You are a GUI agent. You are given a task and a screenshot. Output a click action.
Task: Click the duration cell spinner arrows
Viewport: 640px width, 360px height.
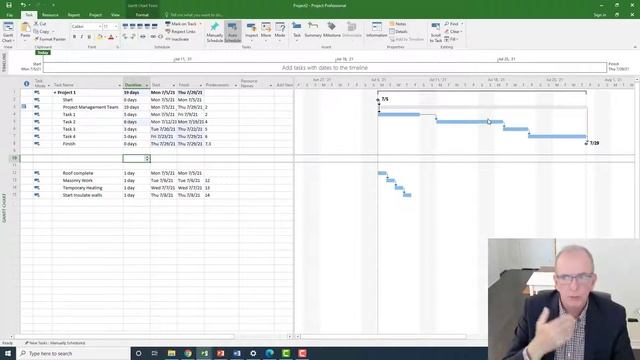[x=147, y=158]
